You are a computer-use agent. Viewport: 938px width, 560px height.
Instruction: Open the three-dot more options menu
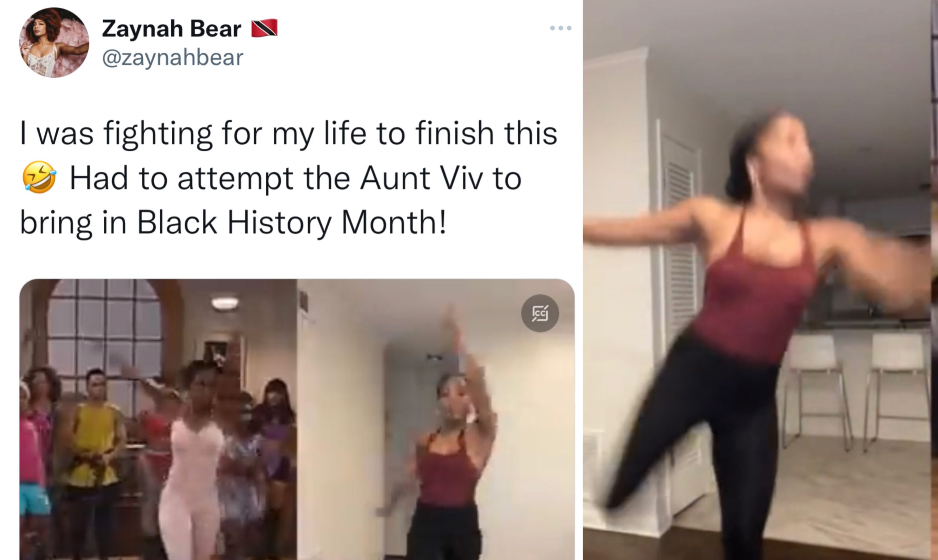pos(561,28)
